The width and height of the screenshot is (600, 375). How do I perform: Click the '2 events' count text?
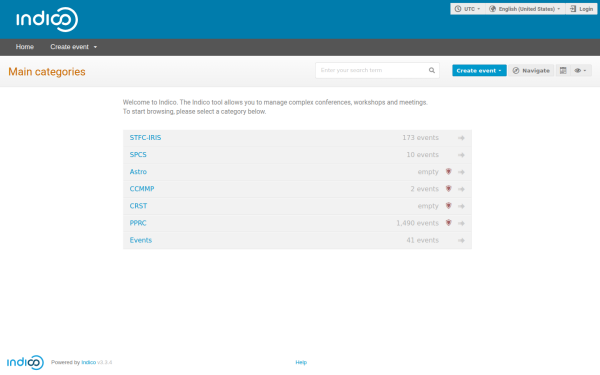(x=425, y=189)
